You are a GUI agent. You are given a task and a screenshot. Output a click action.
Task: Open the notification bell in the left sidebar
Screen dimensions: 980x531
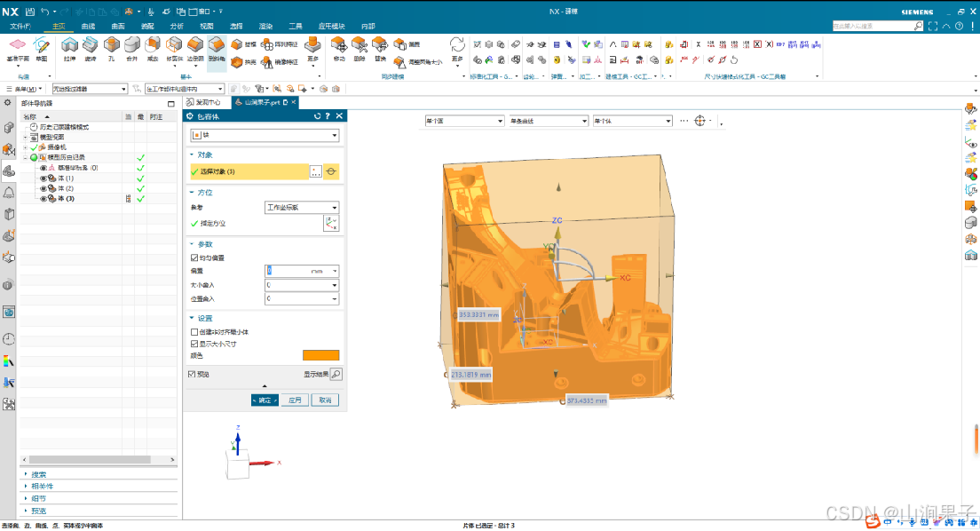point(9,193)
